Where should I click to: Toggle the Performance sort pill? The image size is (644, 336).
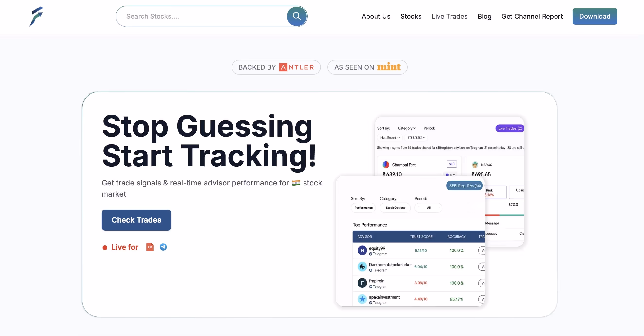pos(363,208)
